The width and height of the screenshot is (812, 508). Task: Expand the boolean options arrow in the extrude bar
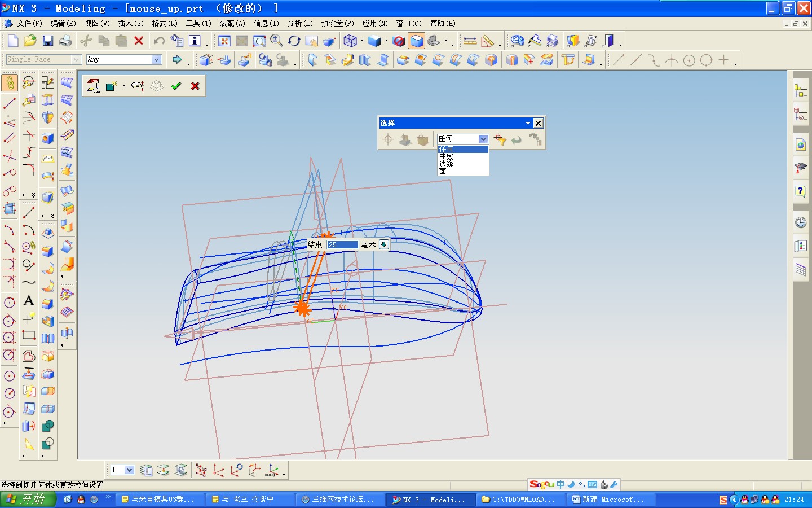[x=123, y=86]
